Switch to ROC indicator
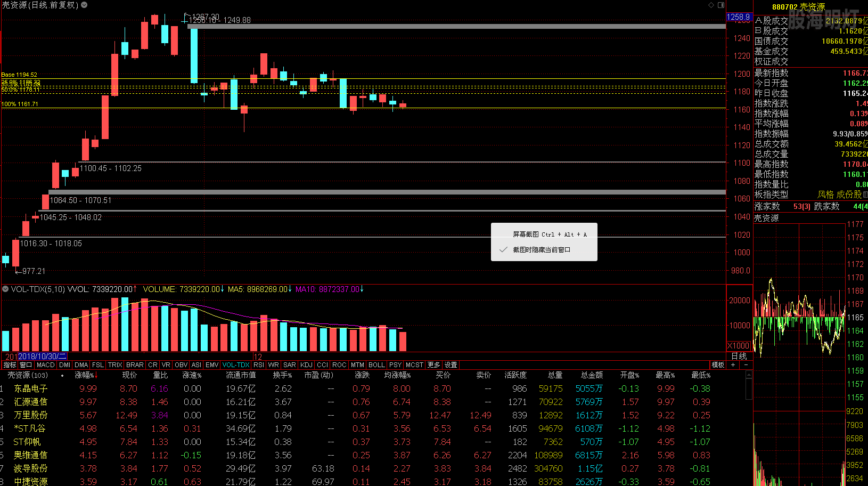 pos(339,365)
